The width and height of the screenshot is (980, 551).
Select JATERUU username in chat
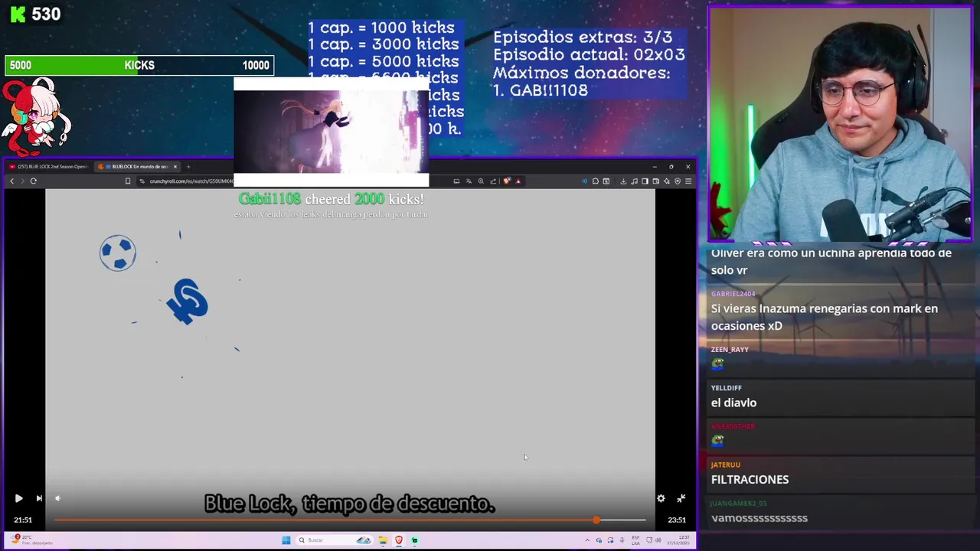coord(725,465)
